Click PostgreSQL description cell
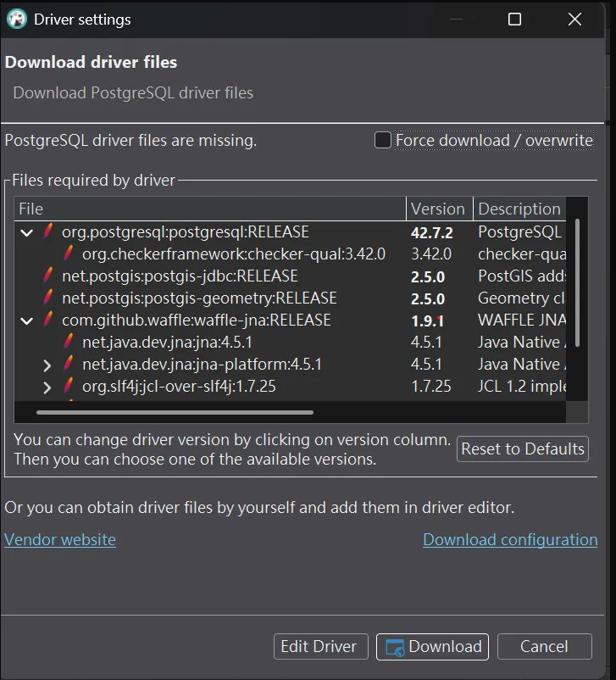This screenshot has width=616, height=680. point(519,232)
